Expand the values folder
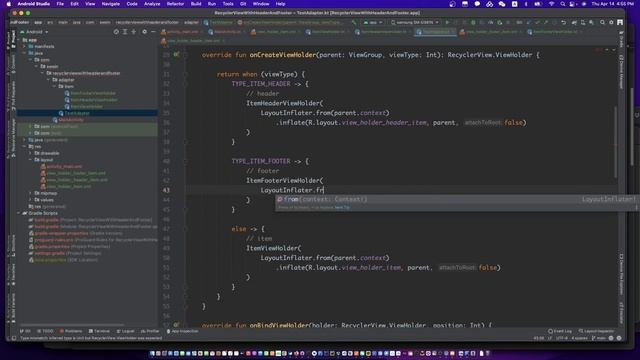 [x=30, y=200]
